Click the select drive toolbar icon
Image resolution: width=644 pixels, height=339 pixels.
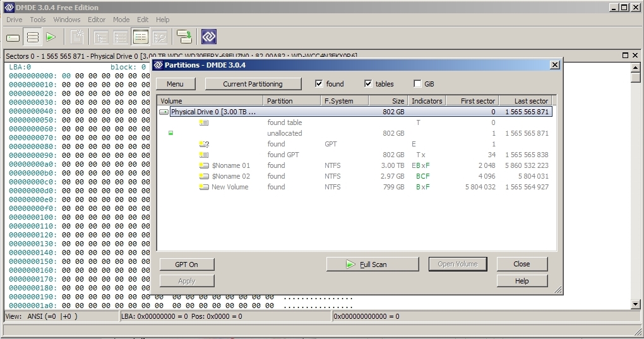pyautogui.click(x=13, y=38)
